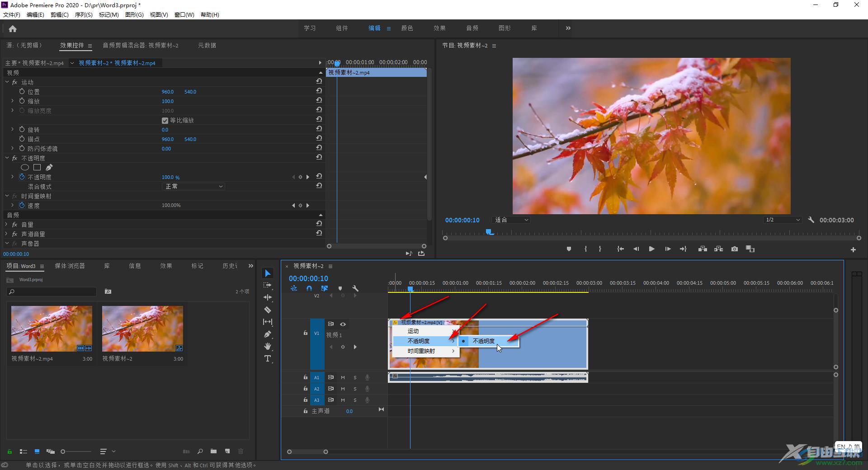Toggle lock on track V1

click(x=306, y=333)
